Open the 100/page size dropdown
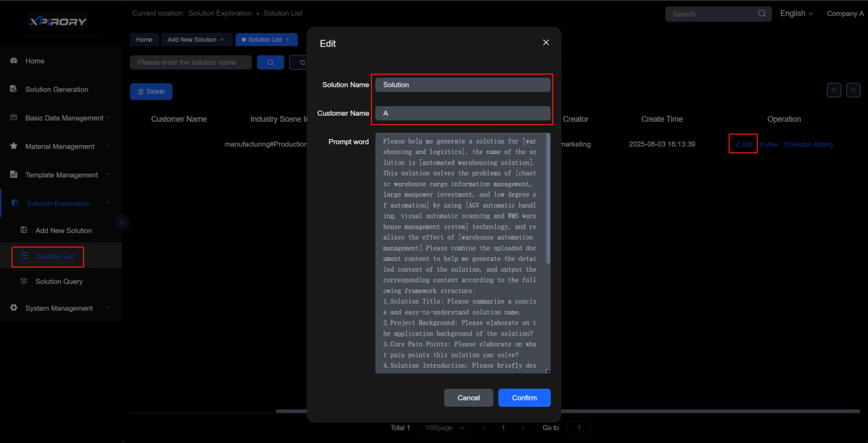The image size is (868, 443). [x=443, y=428]
